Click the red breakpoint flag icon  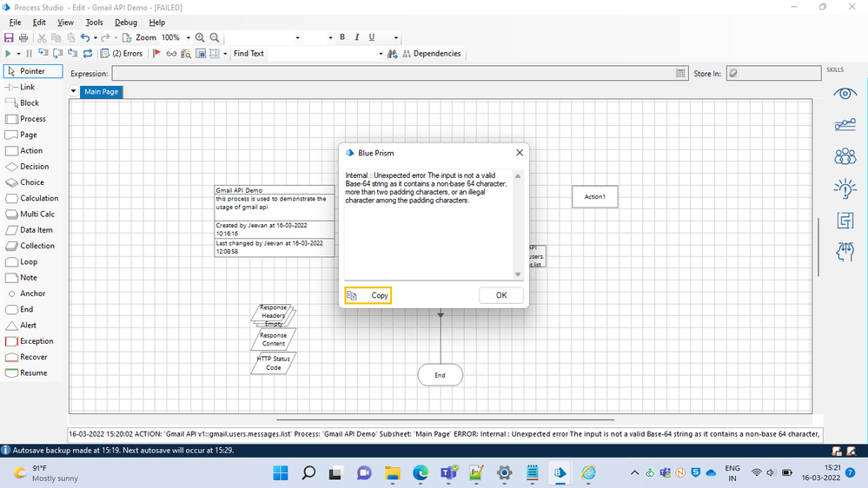click(x=157, y=54)
